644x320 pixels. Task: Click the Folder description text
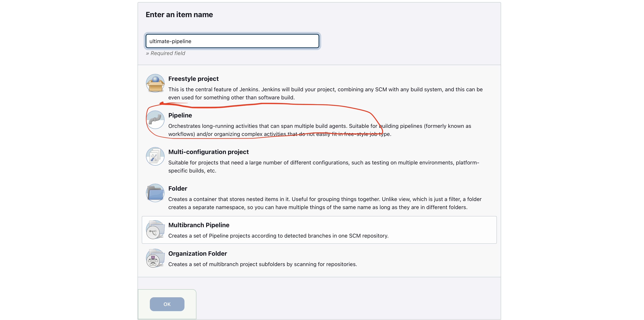coord(325,203)
